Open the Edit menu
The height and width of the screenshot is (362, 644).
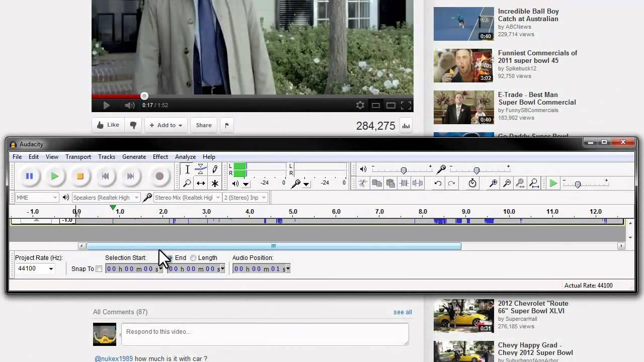click(x=34, y=157)
